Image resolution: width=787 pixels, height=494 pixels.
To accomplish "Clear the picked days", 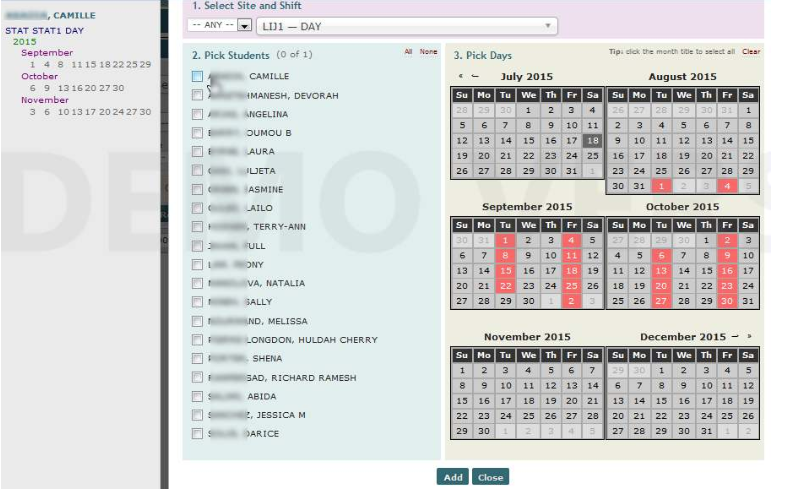I will (x=750, y=52).
